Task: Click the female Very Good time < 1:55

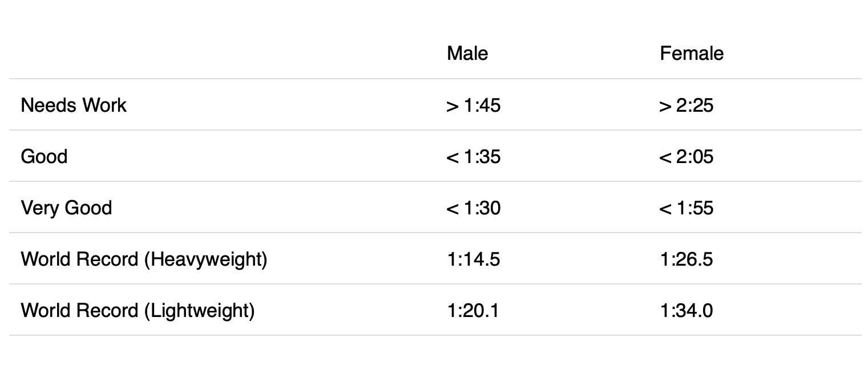Action: [686, 208]
